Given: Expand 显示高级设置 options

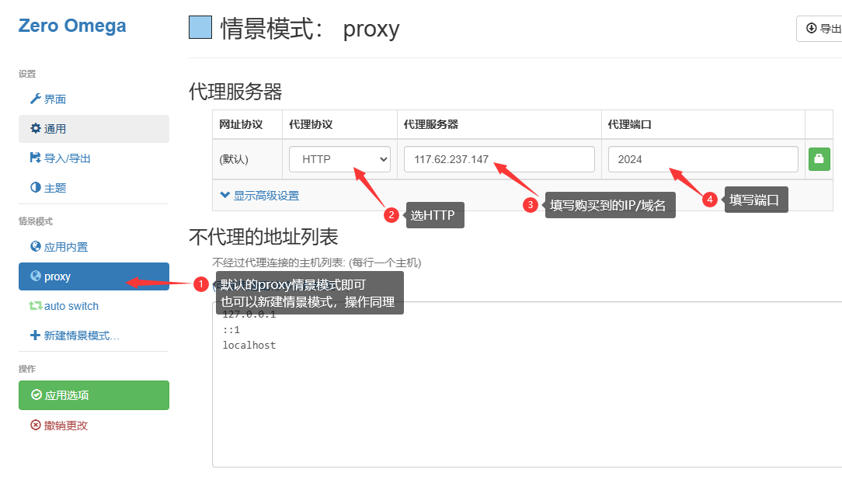Looking at the screenshot, I should tap(260, 196).
